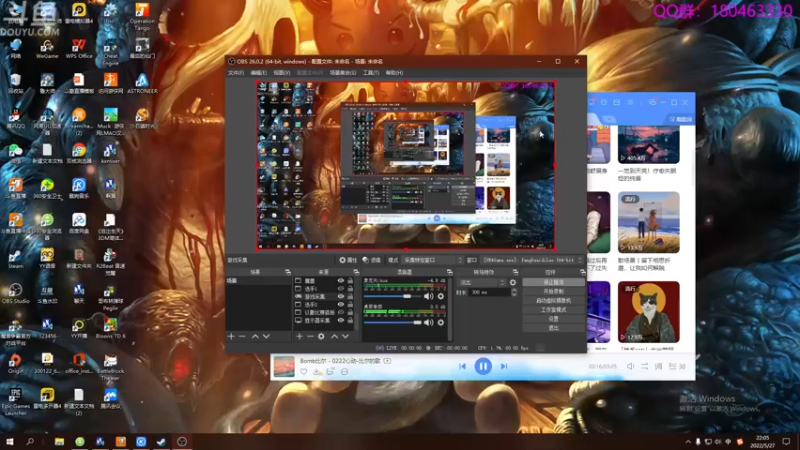Open source properties gear below sources list
This screenshot has width=800, height=450.
321,337
